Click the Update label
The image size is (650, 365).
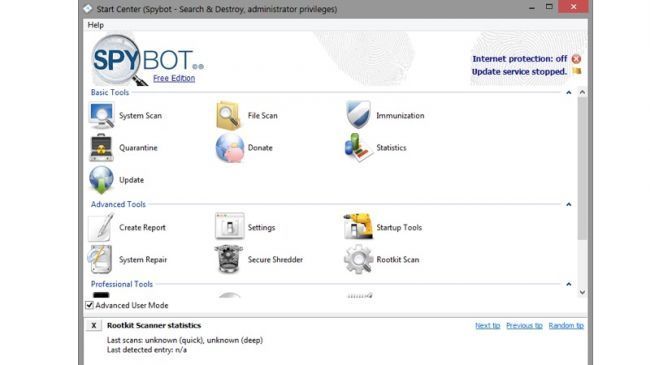click(131, 180)
